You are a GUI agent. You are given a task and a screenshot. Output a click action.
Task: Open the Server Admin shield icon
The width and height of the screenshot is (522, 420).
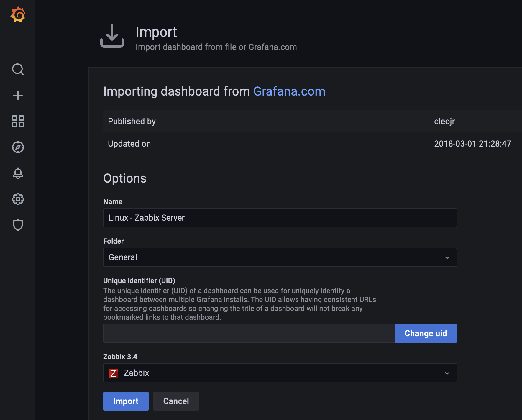tap(18, 225)
